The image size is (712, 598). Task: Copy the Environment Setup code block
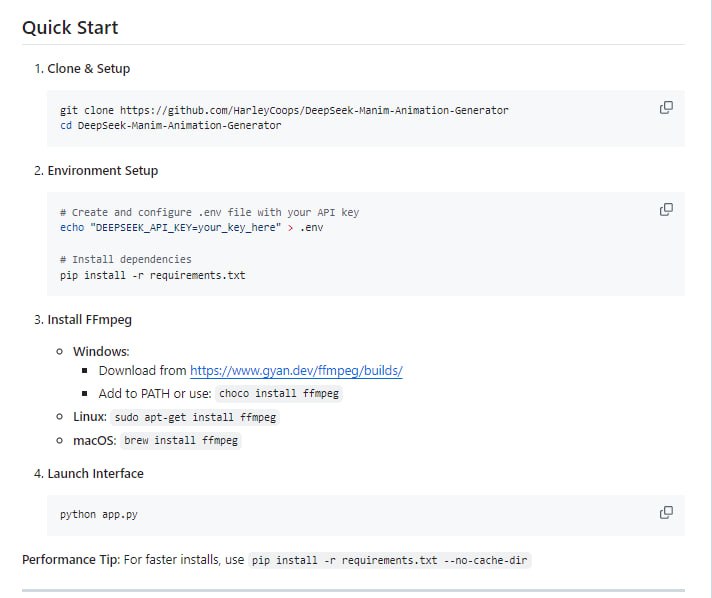(666, 210)
